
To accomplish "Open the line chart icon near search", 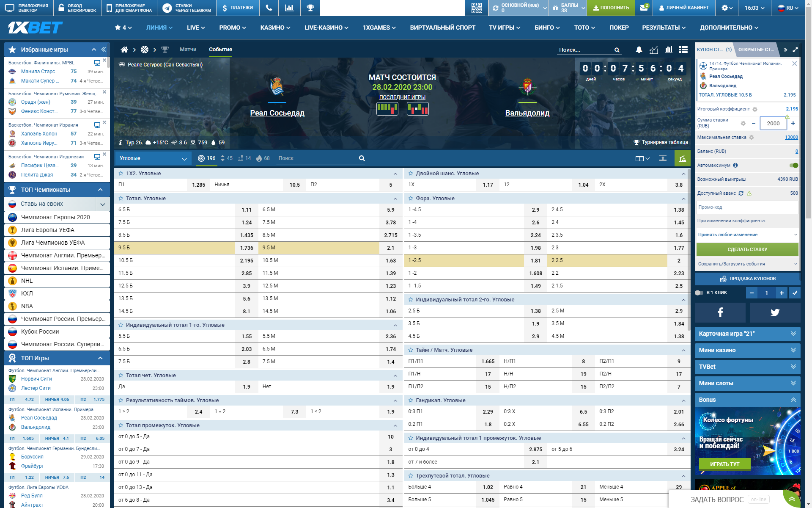I will tap(654, 50).
